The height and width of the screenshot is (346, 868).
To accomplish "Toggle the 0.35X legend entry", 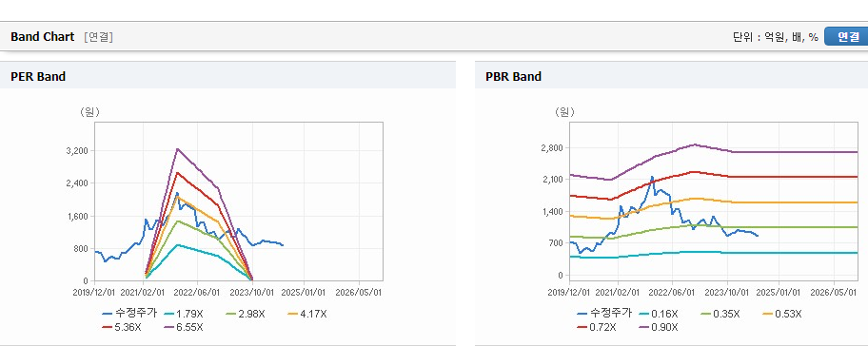I will click(x=720, y=314).
